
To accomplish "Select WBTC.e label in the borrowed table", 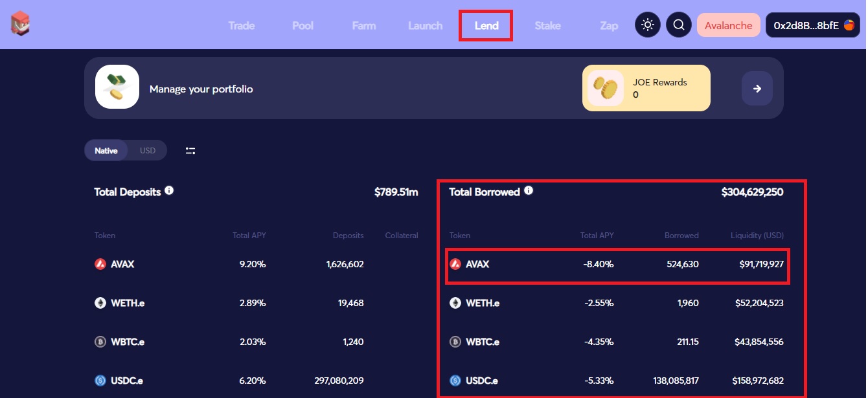I will coord(483,342).
